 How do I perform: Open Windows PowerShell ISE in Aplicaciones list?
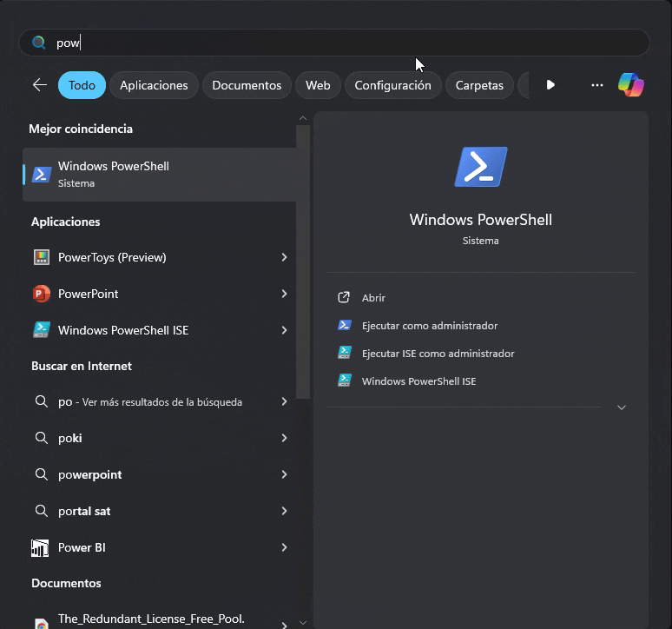(122, 330)
